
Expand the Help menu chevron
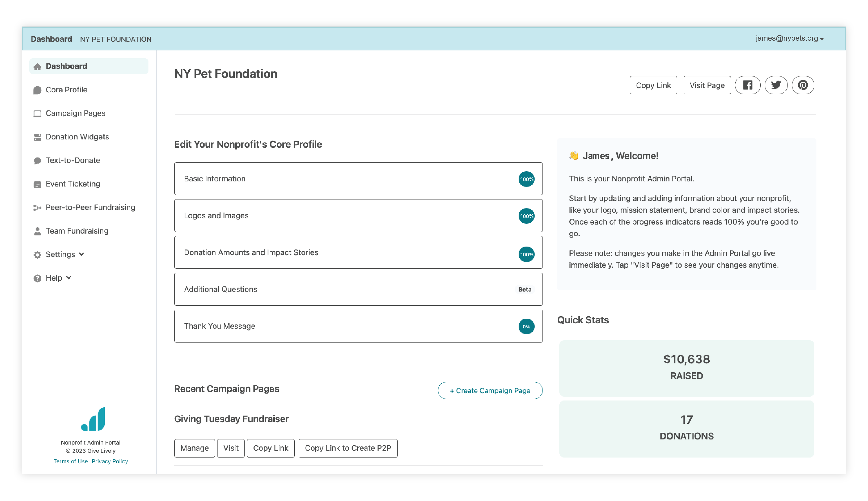68,278
